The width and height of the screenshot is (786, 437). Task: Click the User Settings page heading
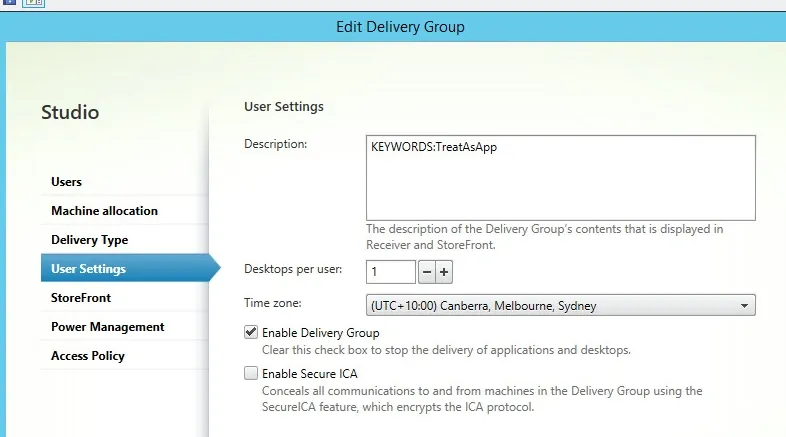point(284,107)
